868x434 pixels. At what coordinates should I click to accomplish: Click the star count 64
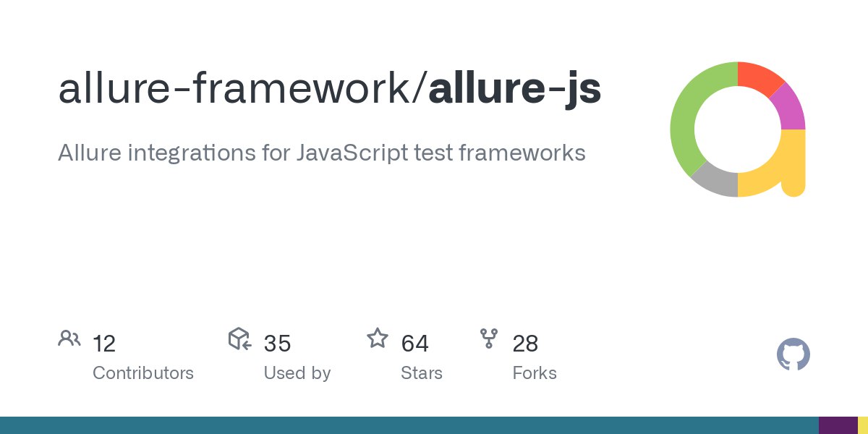(x=415, y=344)
